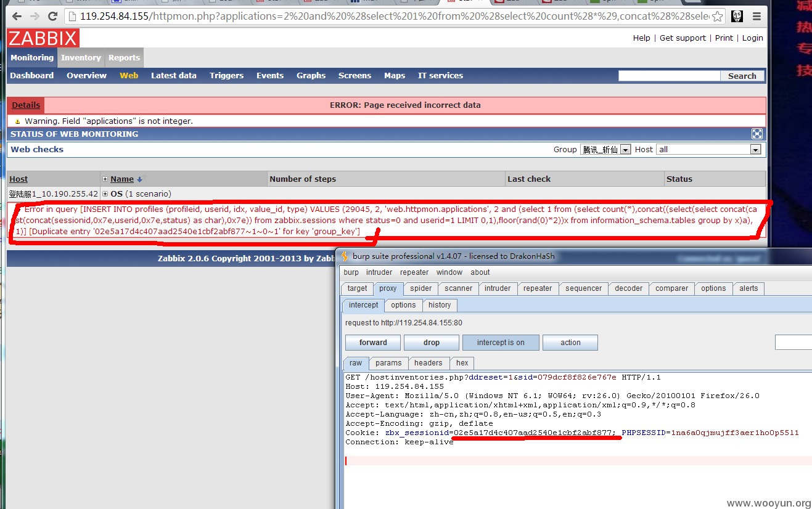Switch to Burp target tab
The height and width of the screenshot is (509, 812).
(357, 288)
